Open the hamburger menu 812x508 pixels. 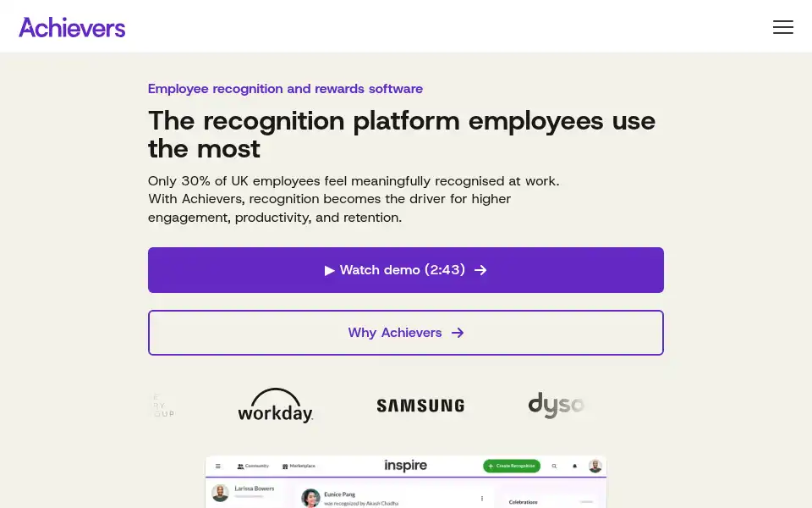click(x=782, y=27)
